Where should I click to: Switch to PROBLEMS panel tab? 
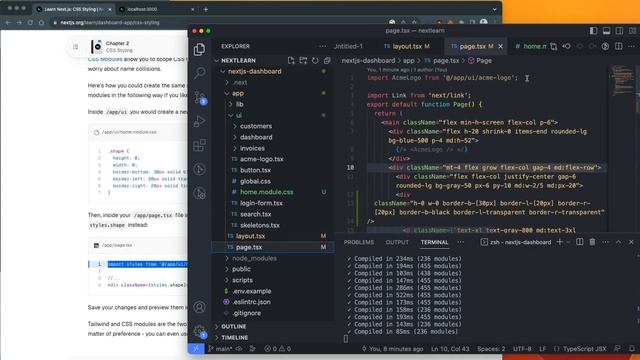359,242
